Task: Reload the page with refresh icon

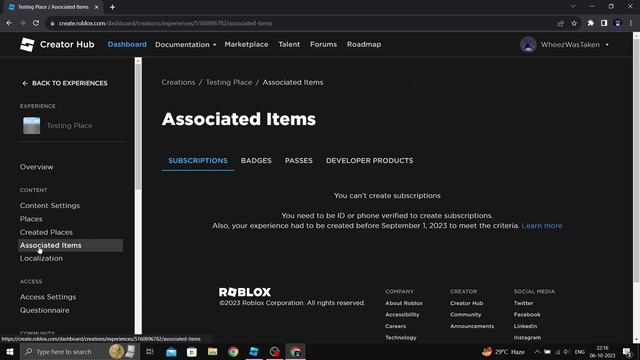Action: [36, 23]
